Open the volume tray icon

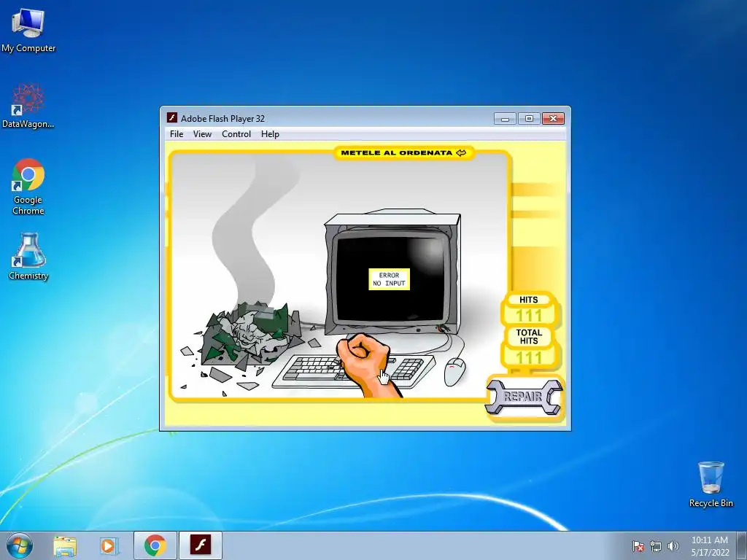pyautogui.click(x=673, y=546)
